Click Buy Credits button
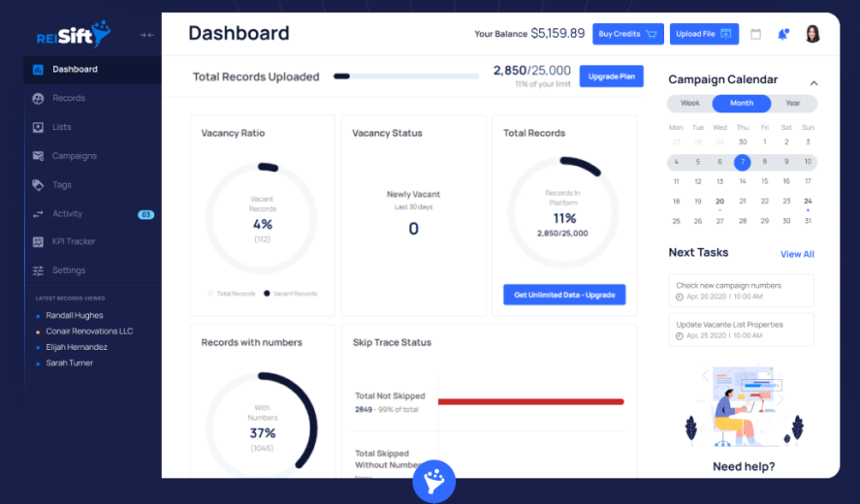 click(628, 34)
